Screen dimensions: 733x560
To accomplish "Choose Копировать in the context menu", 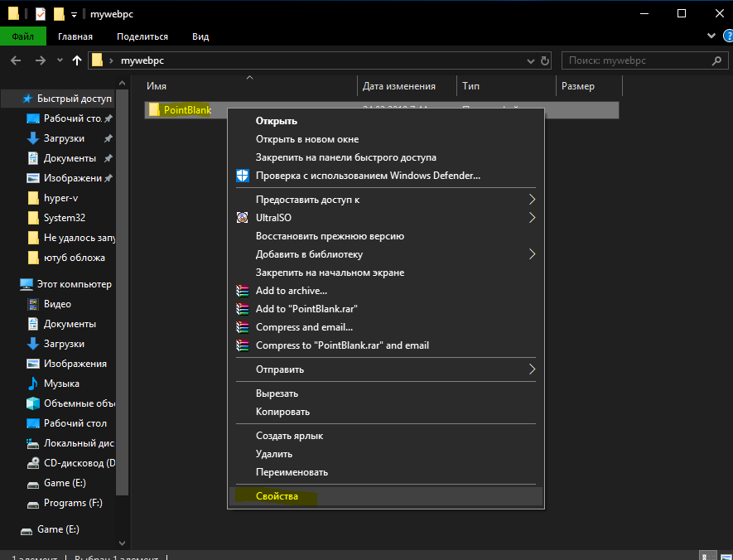I will tap(386, 412).
